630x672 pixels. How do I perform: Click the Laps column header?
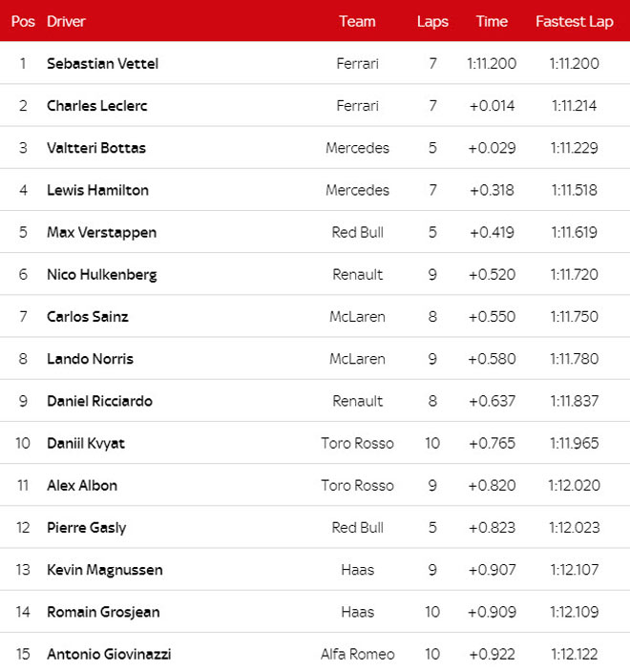click(432, 21)
